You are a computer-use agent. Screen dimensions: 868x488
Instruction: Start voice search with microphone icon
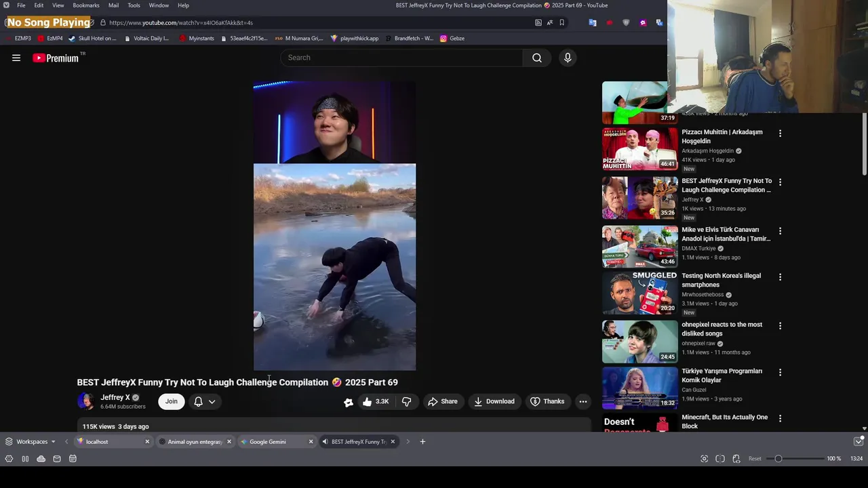point(568,58)
